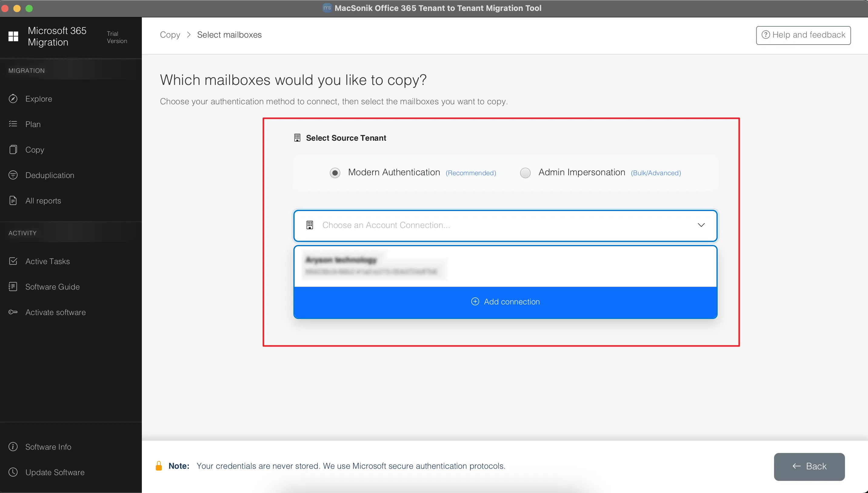
Task: Open Activate software
Action: [x=70, y=312]
